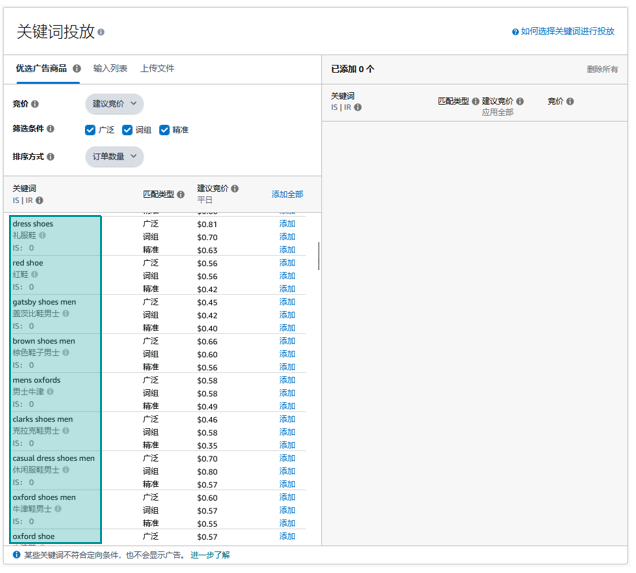
Task: Toggle the 广泛 filter checkbox
Action: click(90, 130)
